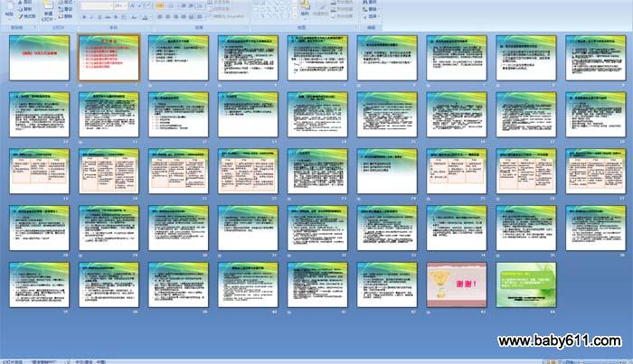Toggle underline formatting in the font group
The image size is (633, 364).
(98, 16)
